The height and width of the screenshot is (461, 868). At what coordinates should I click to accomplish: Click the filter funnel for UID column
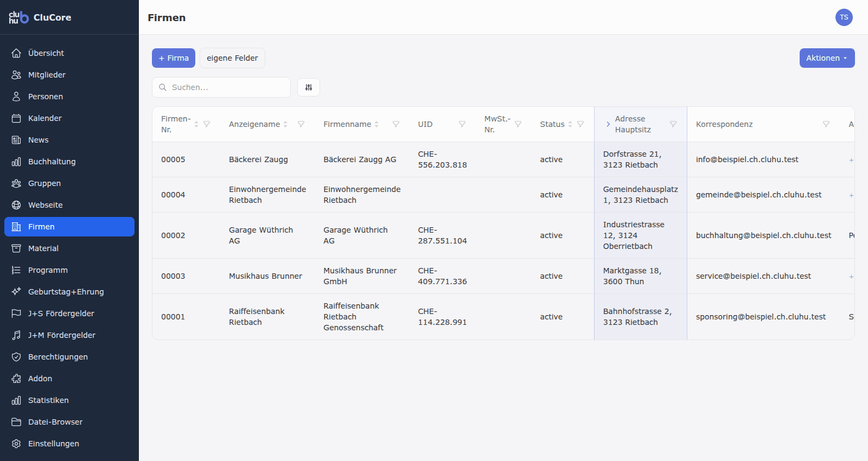point(462,124)
